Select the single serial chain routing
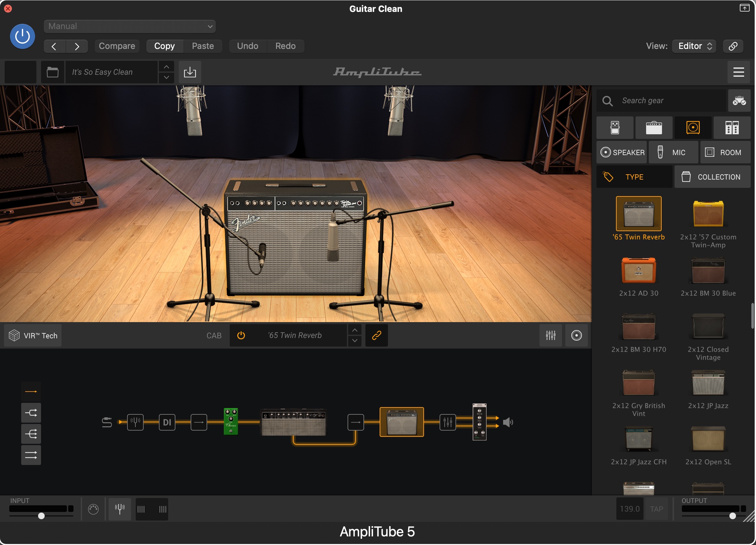This screenshot has width=756, height=545. point(31,392)
